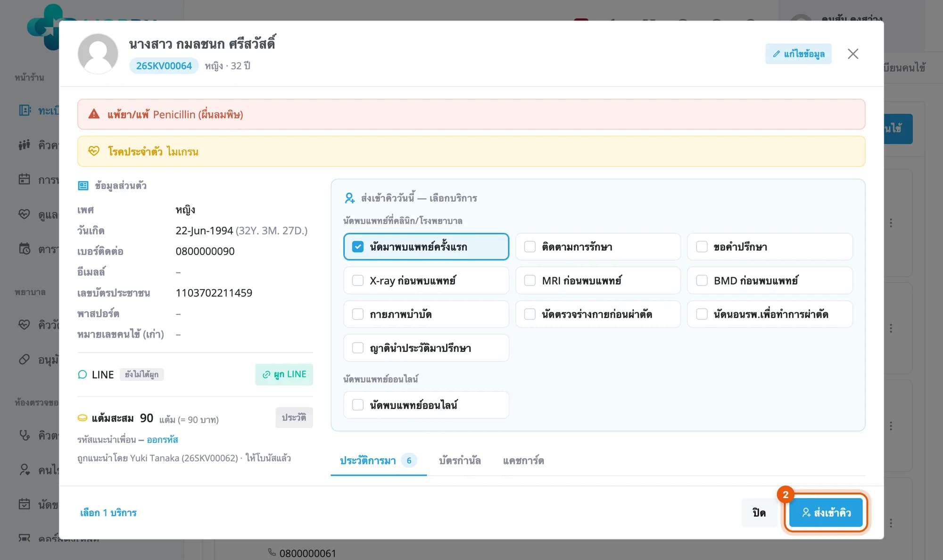The width and height of the screenshot is (943, 560).
Task: Switch to บัตรกำนัล tab
Action: point(460,461)
